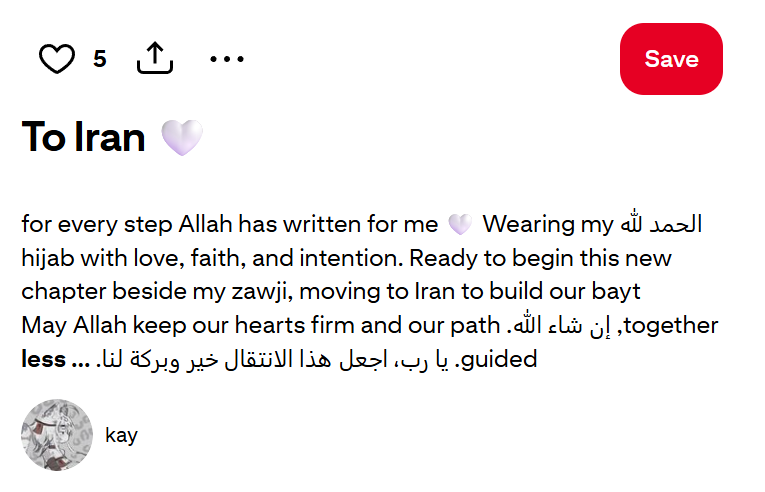
Task: Click the words "Wearing my" in the first line
Action: click(546, 224)
